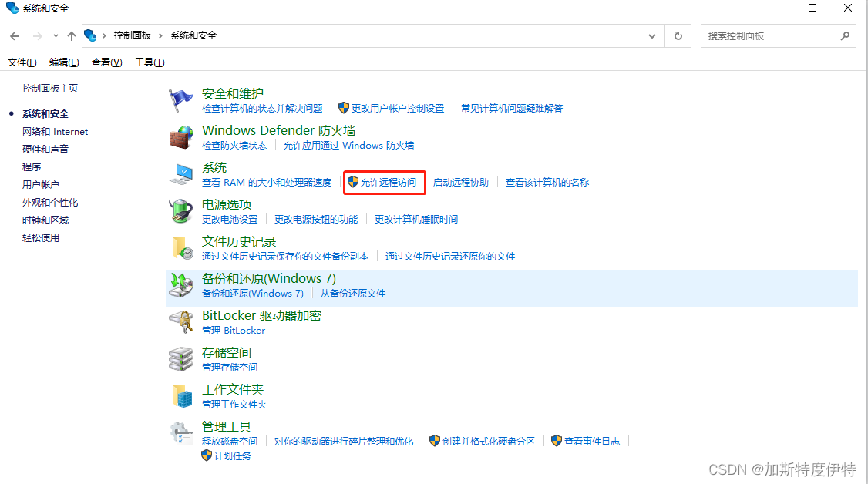Viewport: 868px width, 484px height.
Task: Click 检查防火墙状态
Action: point(234,146)
